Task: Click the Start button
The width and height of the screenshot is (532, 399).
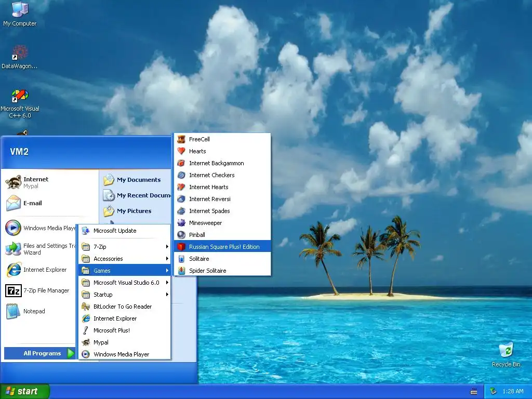Action: [x=25, y=391]
